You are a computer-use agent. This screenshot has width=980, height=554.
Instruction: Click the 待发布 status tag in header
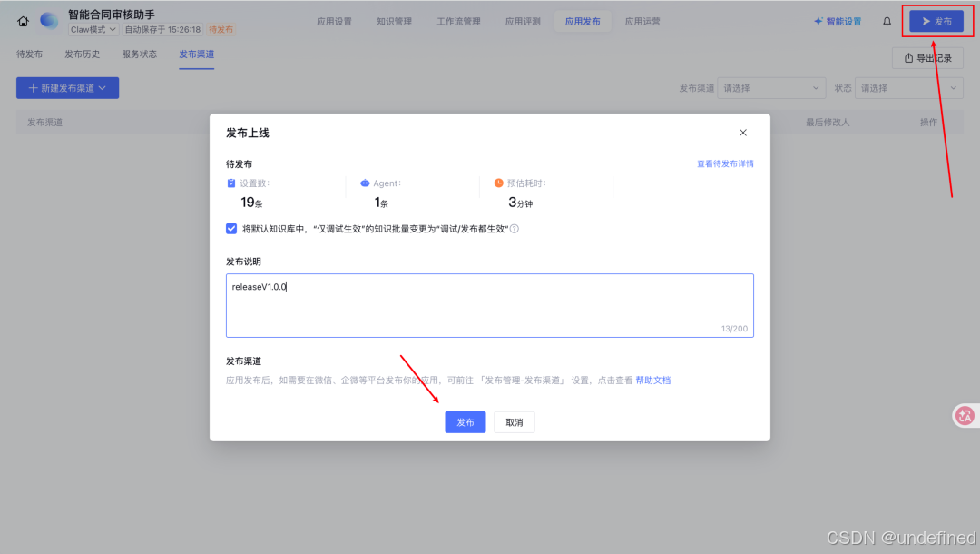(x=220, y=29)
